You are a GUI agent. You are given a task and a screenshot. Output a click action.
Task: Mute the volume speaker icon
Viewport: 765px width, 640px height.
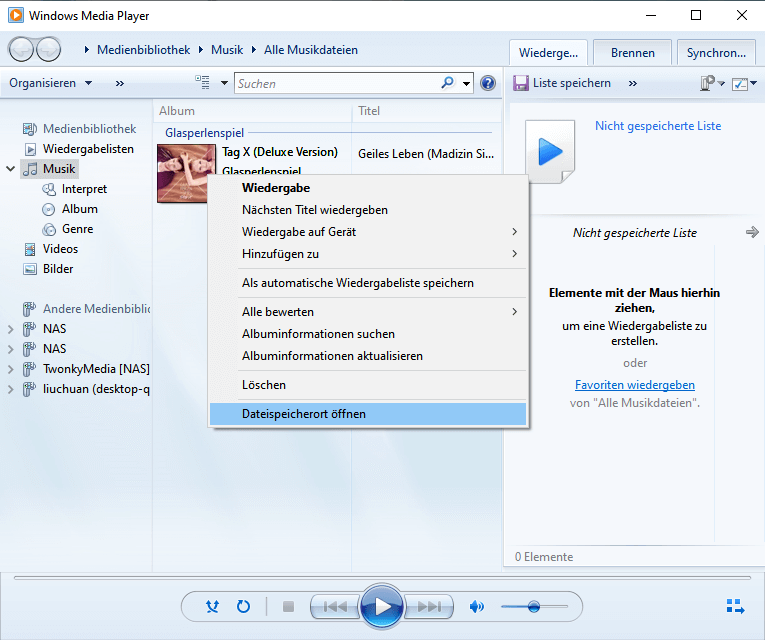pos(477,606)
